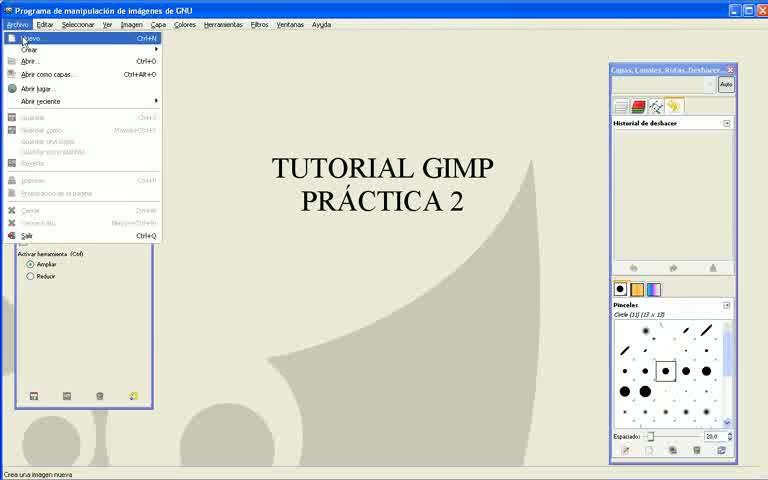Expand the Abrir reciente submenu
The image size is (768, 480).
(x=82, y=101)
